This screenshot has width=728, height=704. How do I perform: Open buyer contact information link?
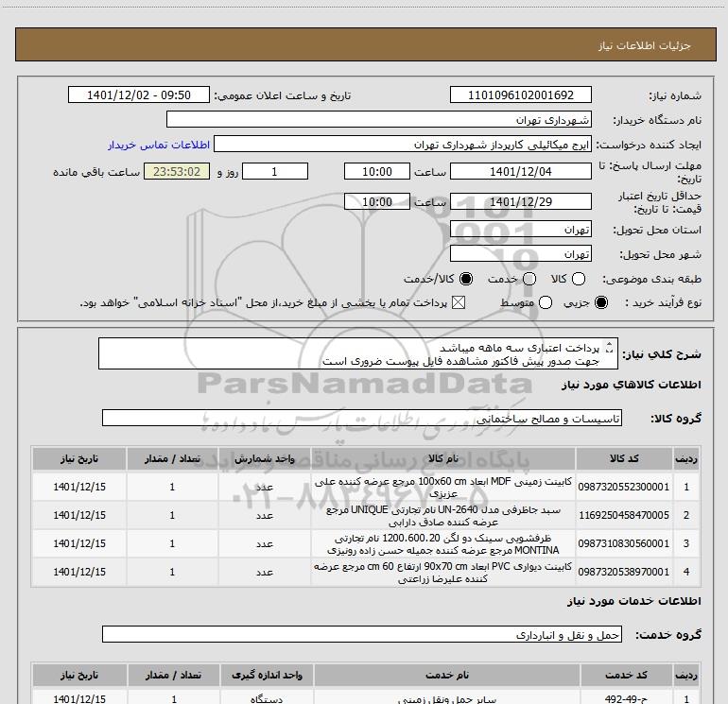pyautogui.click(x=159, y=145)
